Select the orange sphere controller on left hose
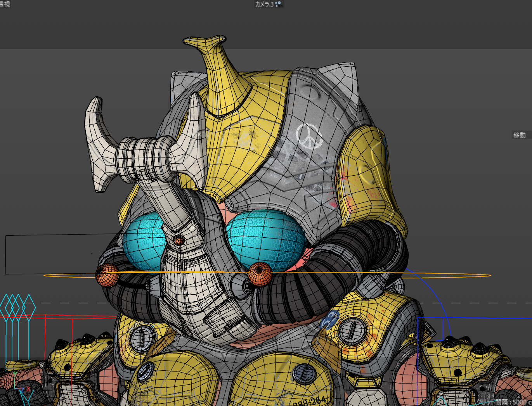The width and height of the screenshot is (532, 406). (x=107, y=275)
